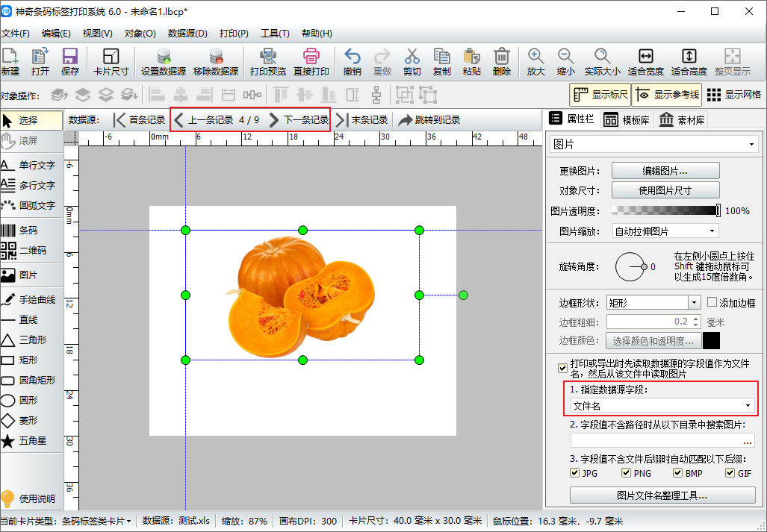Open the 数据源(D) menu
The image size is (767, 532).
click(187, 33)
